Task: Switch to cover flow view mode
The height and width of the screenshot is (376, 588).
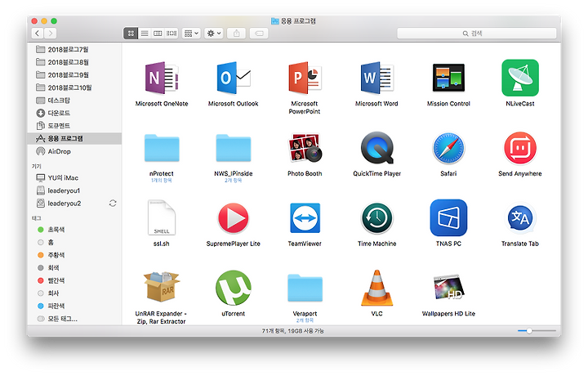Action: (x=171, y=34)
